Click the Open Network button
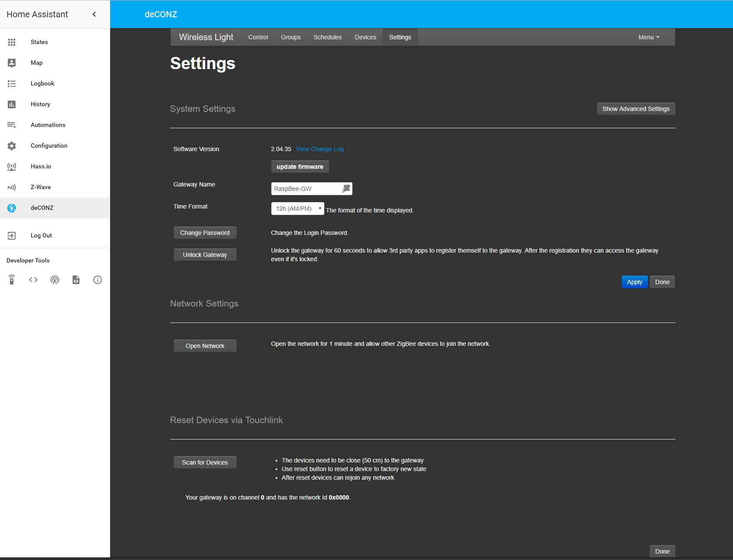The image size is (733, 560). (205, 346)
